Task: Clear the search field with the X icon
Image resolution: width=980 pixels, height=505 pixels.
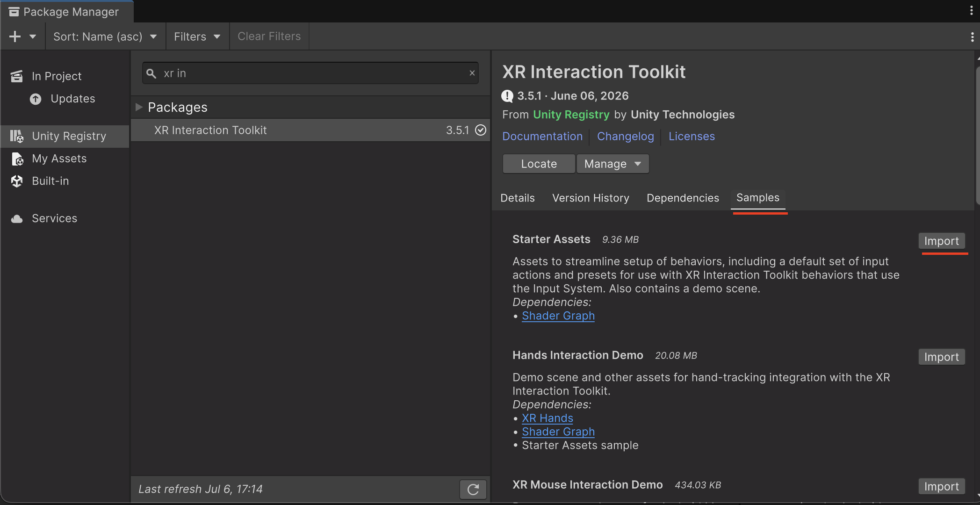Action: pos(472,73)
